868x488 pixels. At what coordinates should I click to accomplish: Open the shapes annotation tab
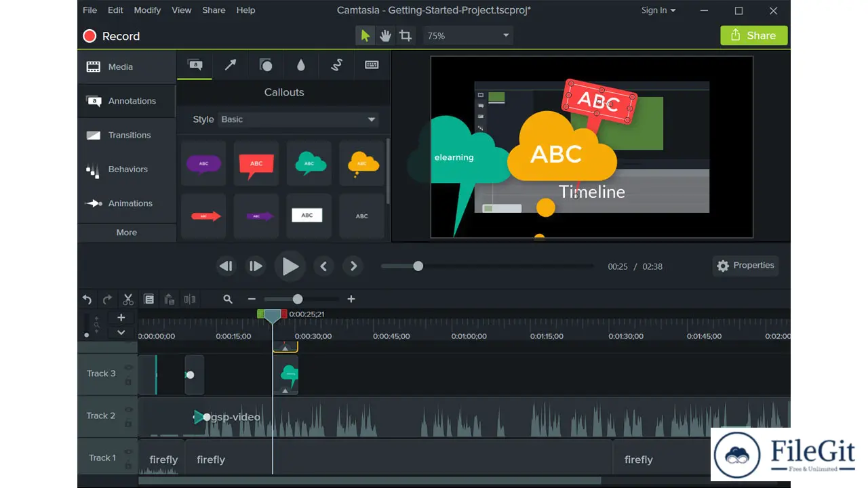[x=266, y=65]
